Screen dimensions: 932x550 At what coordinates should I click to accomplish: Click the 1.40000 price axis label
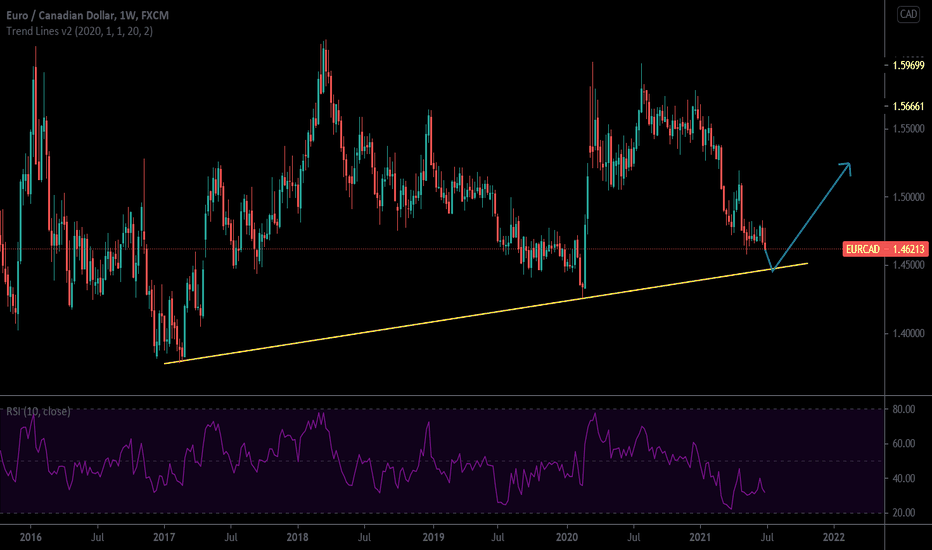pyautogui.click(x=908, y=333)
